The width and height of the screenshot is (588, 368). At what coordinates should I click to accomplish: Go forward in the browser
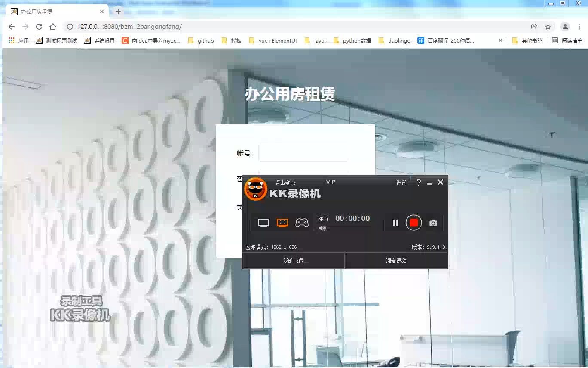(25, 27)
